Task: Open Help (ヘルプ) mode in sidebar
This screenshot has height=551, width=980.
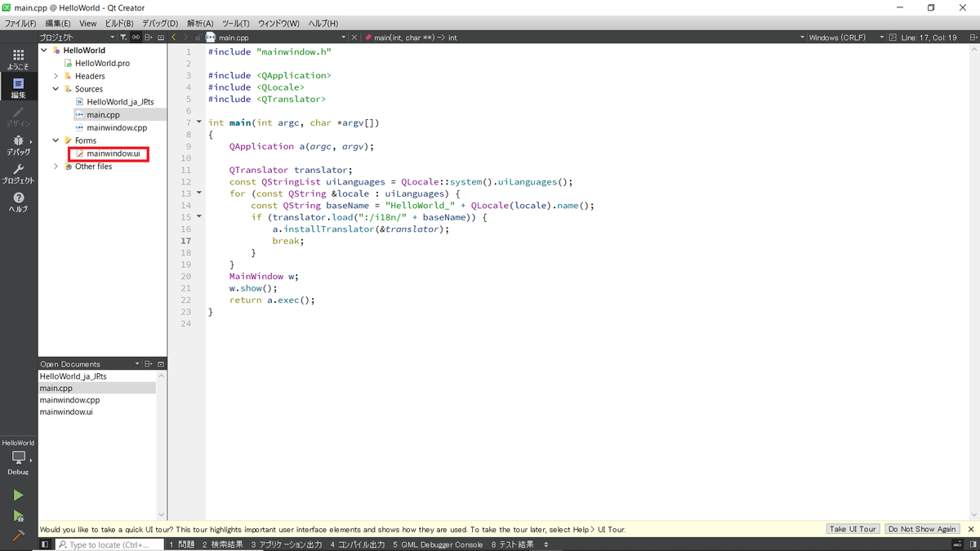Action: coord(18,202)
